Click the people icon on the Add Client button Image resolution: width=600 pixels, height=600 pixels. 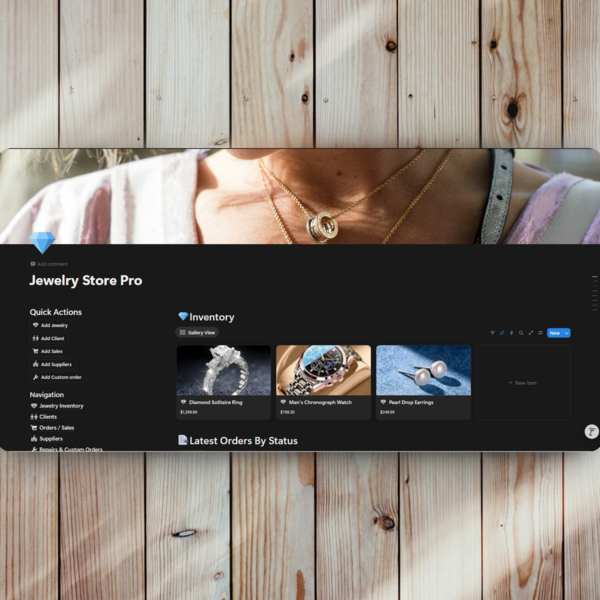click(x=36, y=338)
